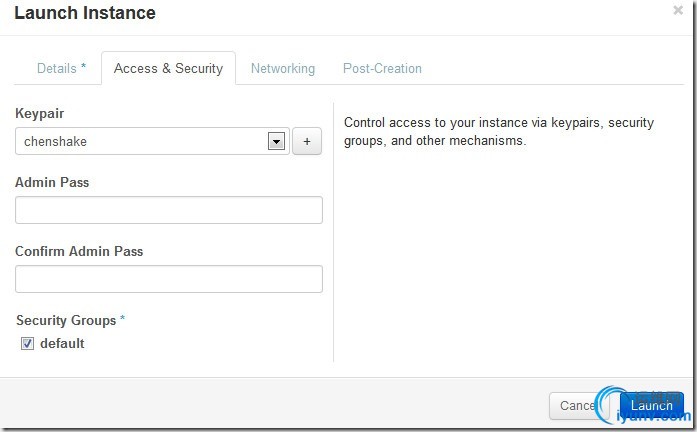Close the Launch Instance dialog
697x432 pixels.
(x=678, y=11)
